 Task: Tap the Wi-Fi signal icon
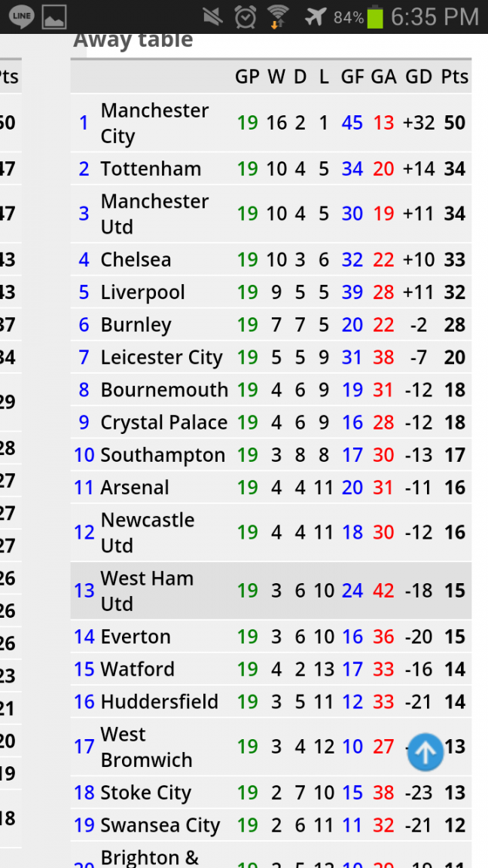click(276, 17)
